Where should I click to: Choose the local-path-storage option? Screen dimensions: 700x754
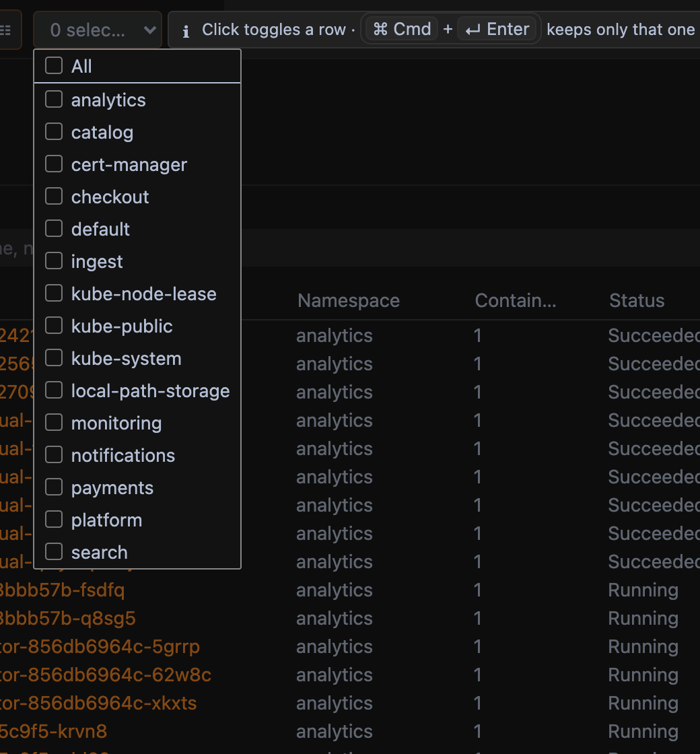tap(137, 390)
